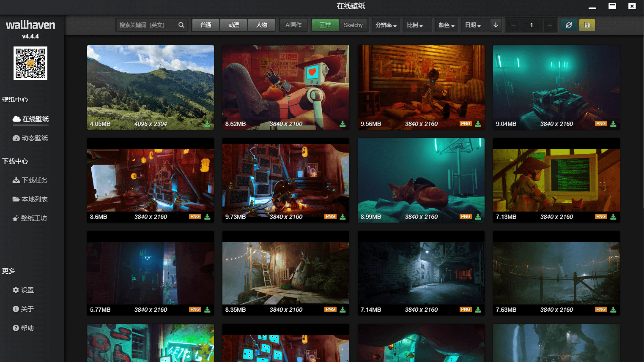Toggle the 动漫 category filter
644x362 pixels.
[x=234, y=25]
